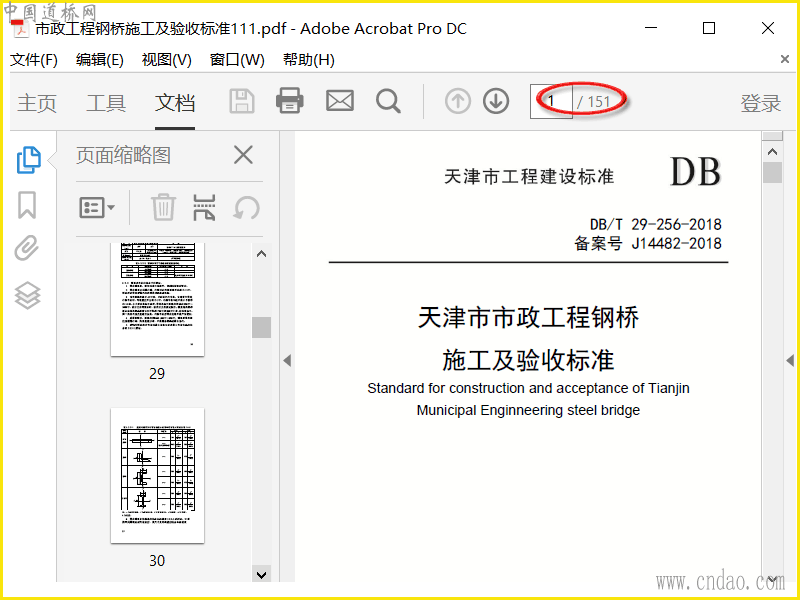The width and height of the screenshot is (800, 600).
Task: Delete selected page trash icon
Action: click(x=163, y=208)
